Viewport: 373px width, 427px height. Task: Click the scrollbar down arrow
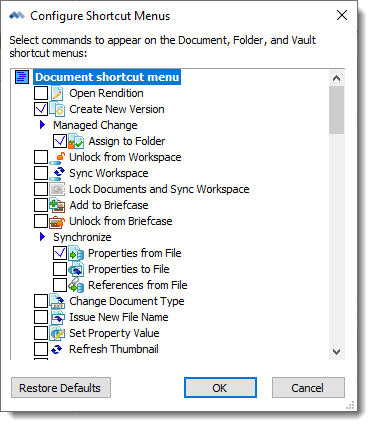pyautogui.click(x=337, y=352)
